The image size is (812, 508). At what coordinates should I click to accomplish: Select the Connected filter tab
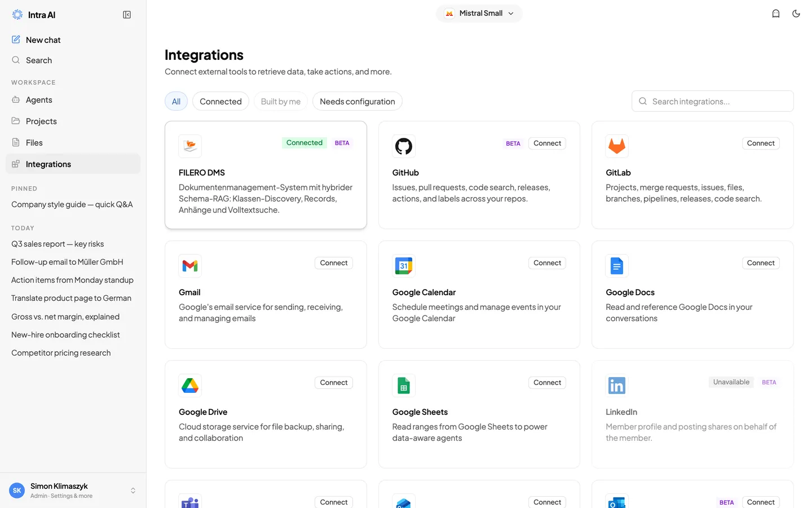[x=220, y=102]
